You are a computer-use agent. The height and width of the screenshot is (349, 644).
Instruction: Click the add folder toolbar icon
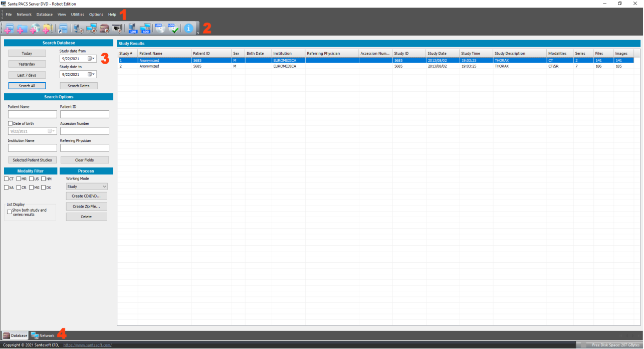22,29
